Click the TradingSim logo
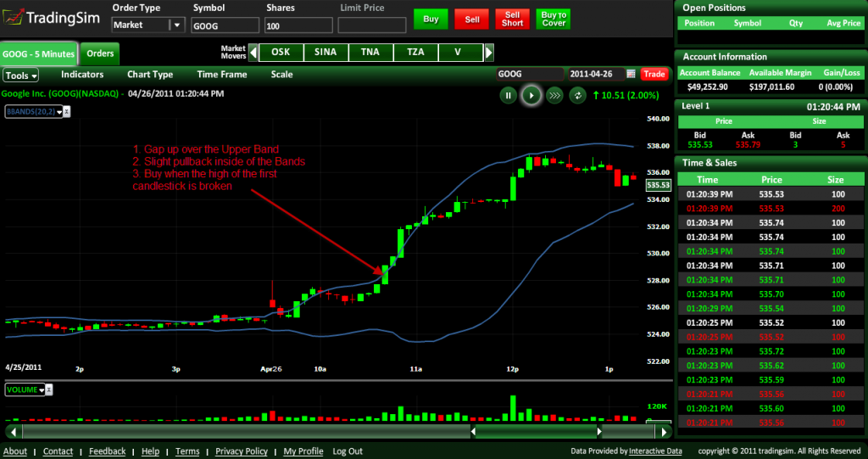Screen dimensions: 868x459 click(52, 17)
